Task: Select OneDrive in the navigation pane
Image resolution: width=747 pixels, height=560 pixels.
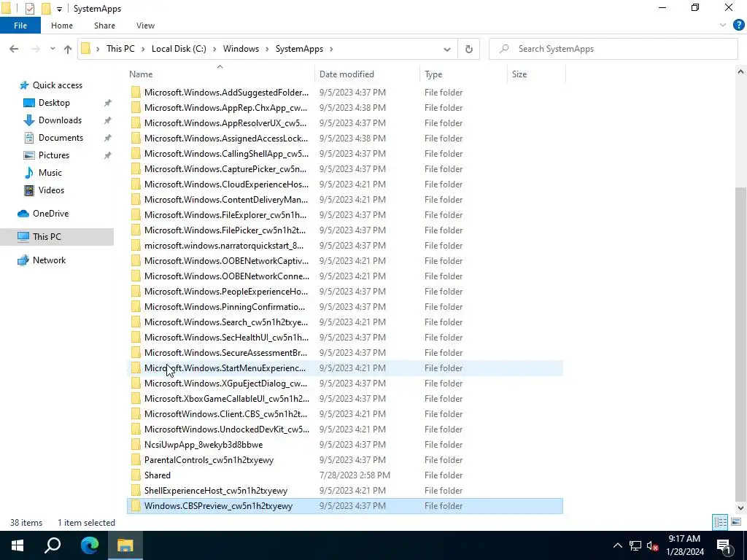Action: pos(50,214)
